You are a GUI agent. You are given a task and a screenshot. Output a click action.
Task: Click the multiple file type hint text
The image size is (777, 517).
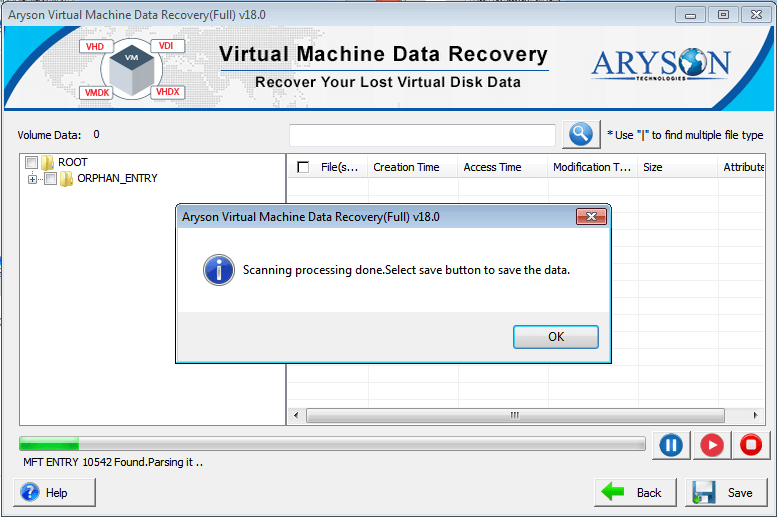click(685, 135)
